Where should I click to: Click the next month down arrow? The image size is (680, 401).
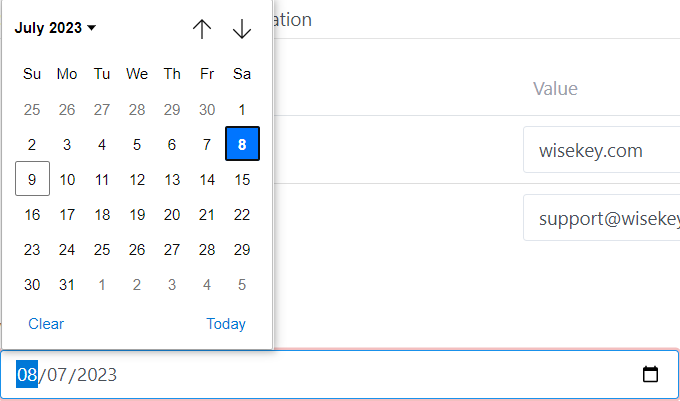pos(242,29)
